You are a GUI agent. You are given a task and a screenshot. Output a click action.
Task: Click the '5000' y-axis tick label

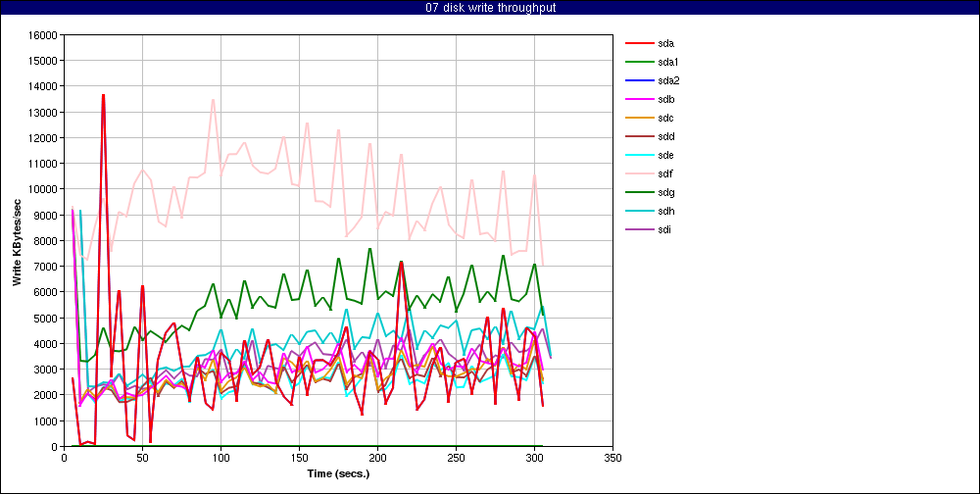tap(46, 318)
